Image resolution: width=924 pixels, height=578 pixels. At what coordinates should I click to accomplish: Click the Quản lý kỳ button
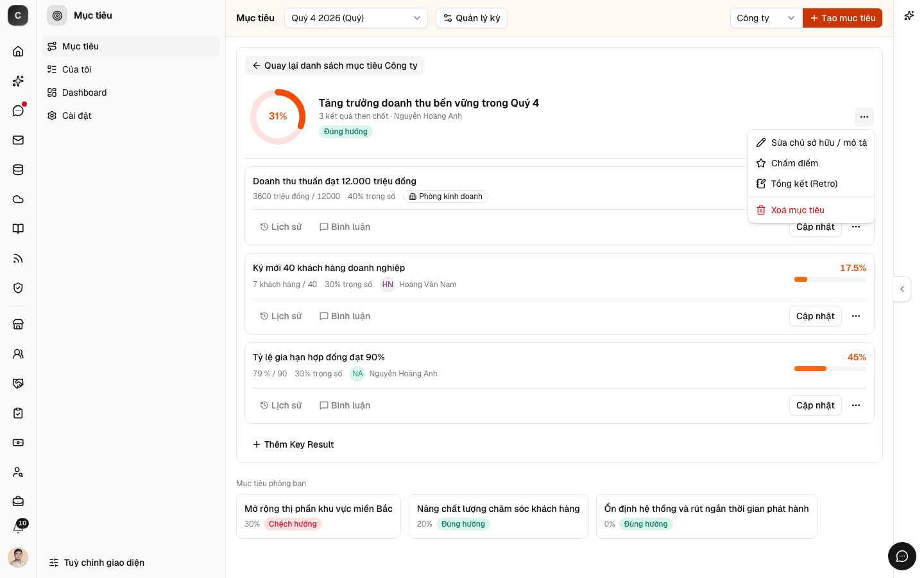coord(472,18)
